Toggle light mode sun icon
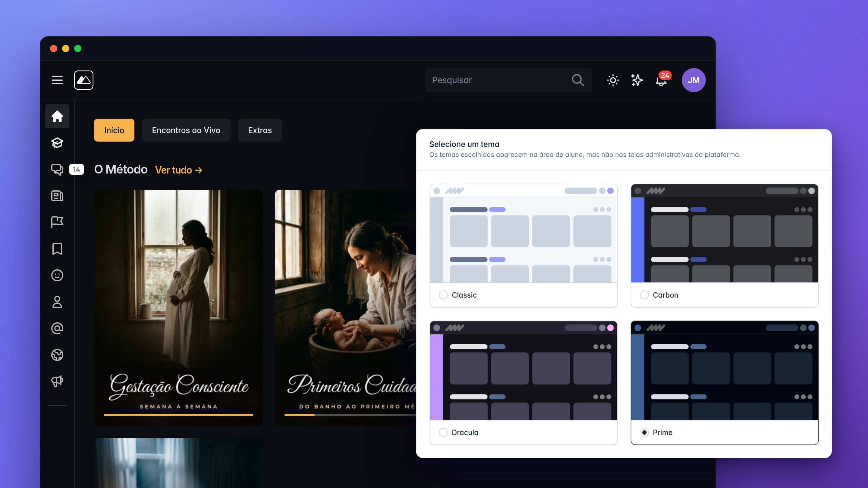Image resolution: width=868 pixels, height=488 pixels. [613, 80]
